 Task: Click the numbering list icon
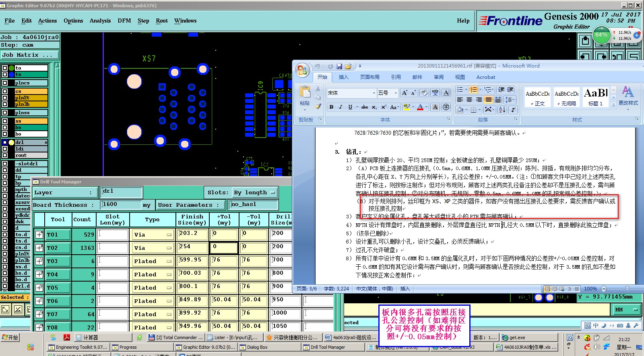(473, 89)
